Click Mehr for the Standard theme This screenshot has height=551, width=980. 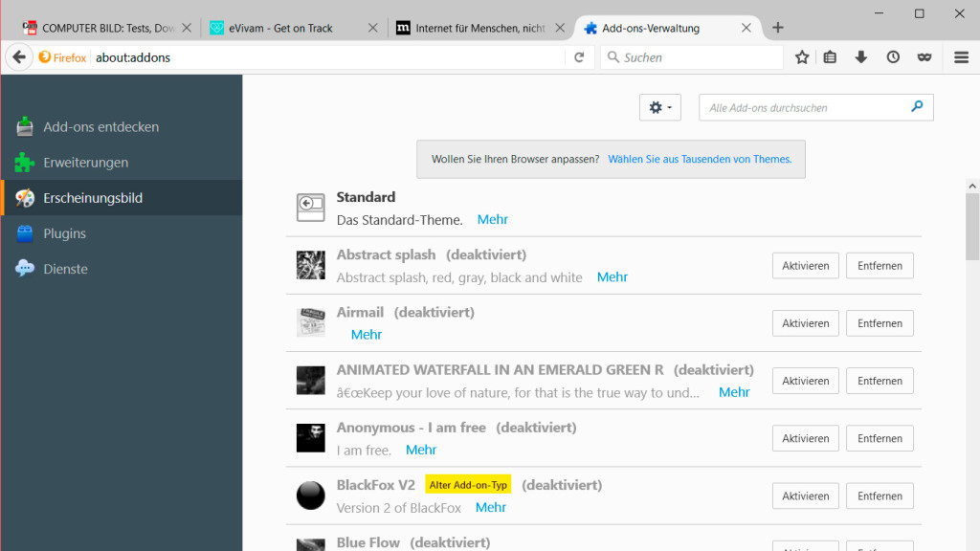tap(493, 219)
